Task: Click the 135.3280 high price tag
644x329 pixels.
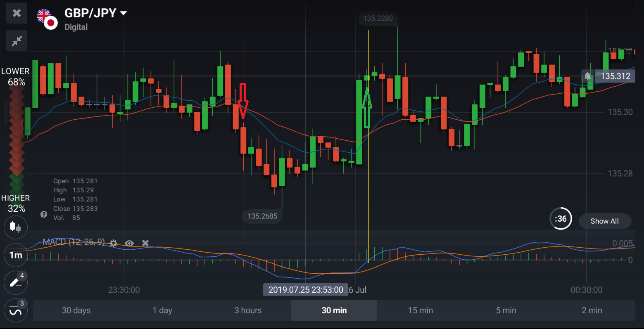Action: [378, 18]
